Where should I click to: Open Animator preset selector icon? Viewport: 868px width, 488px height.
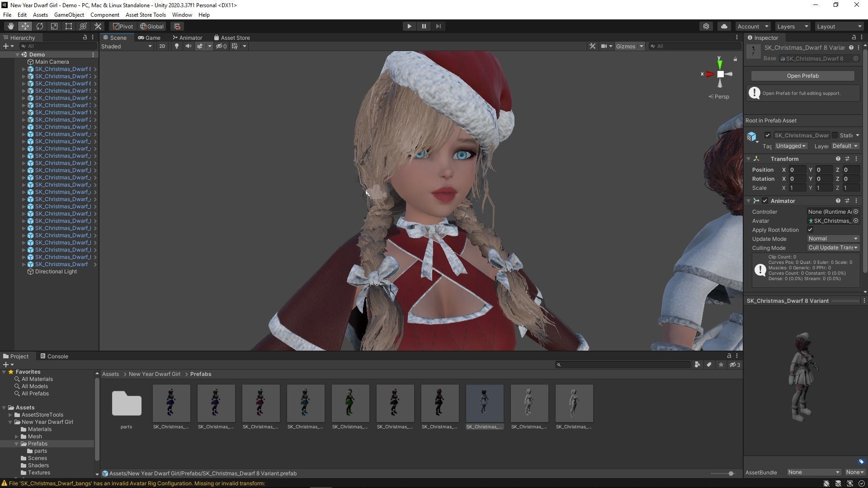847,201
